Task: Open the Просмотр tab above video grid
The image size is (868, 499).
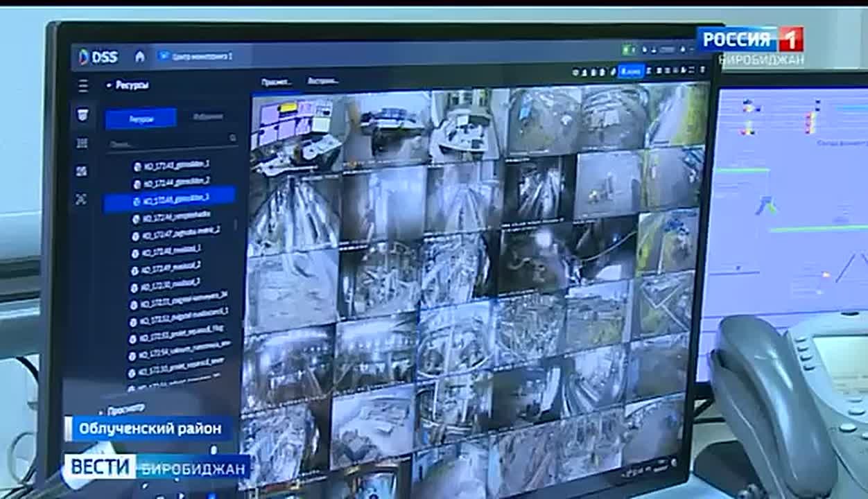Action: [x=276, y=82]
